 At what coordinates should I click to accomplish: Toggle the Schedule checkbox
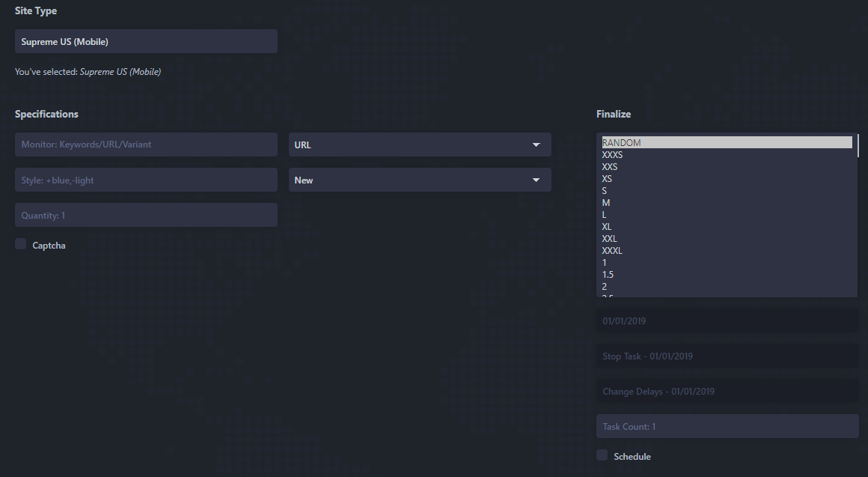[602, 455]
